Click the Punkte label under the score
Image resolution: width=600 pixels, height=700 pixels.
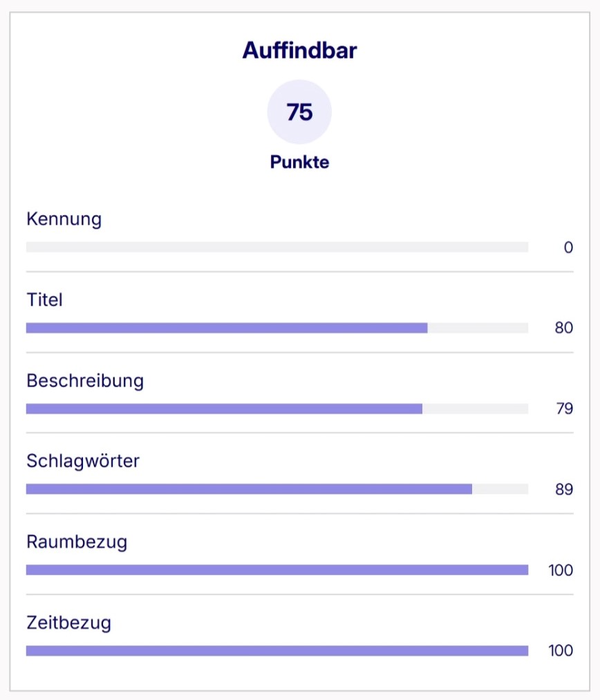tap(299, 163)
